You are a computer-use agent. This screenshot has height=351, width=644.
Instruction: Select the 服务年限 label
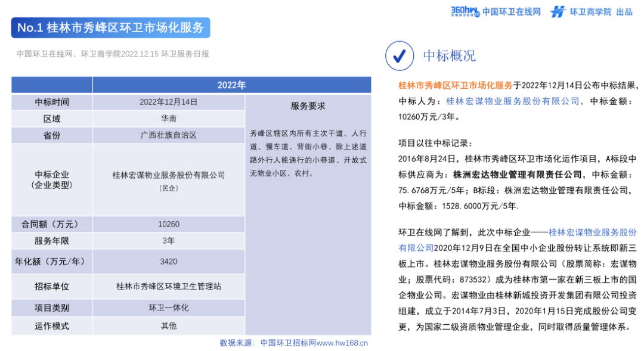(x=52, y=241)
